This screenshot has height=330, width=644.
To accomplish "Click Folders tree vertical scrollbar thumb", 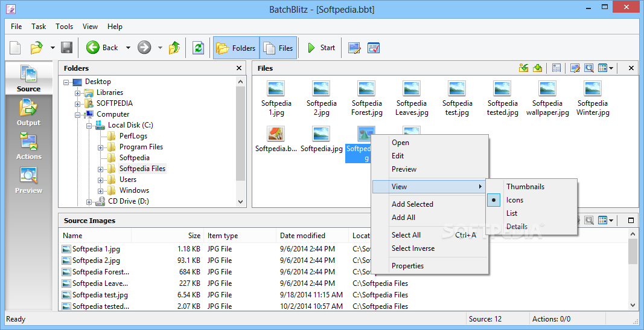I will 241,134.
